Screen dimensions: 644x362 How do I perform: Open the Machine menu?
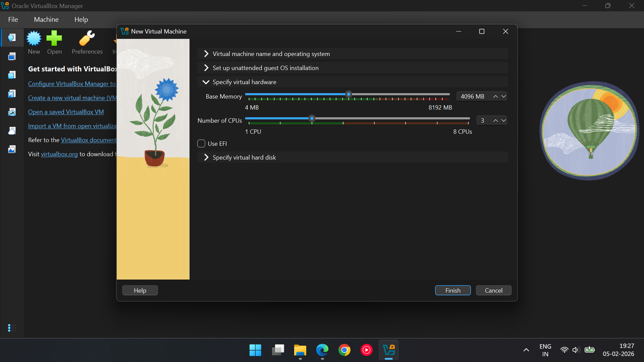point(46,19)
